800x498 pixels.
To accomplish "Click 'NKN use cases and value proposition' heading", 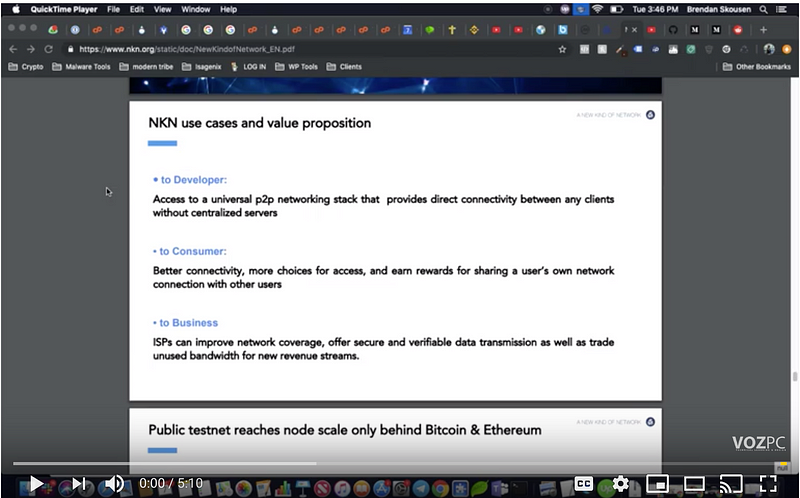I will click(x=260, y=123).
